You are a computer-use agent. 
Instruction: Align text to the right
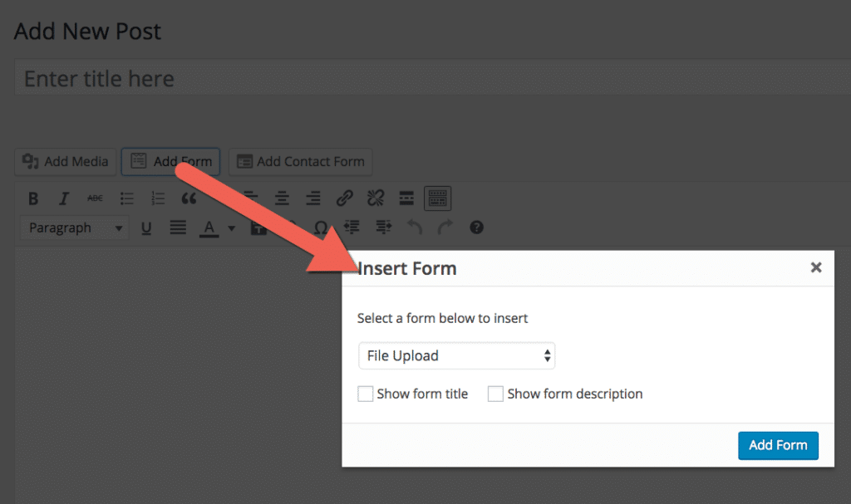tap(313, 198)
